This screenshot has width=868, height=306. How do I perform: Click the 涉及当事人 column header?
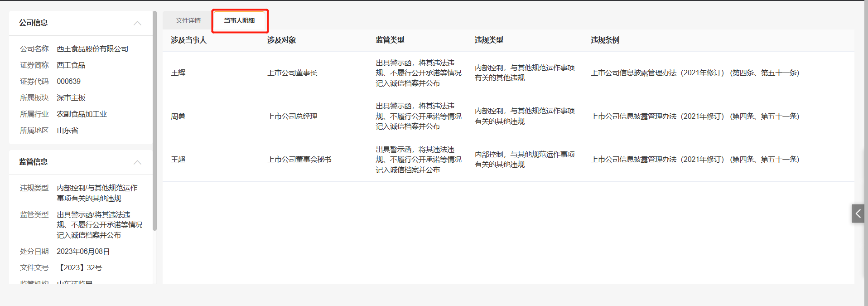[x=188, y=40]
